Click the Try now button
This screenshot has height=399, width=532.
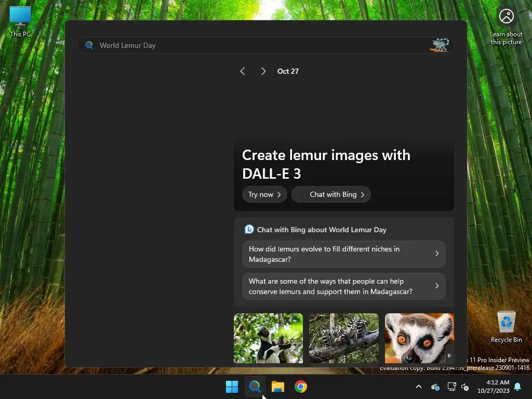click(264, 194)
